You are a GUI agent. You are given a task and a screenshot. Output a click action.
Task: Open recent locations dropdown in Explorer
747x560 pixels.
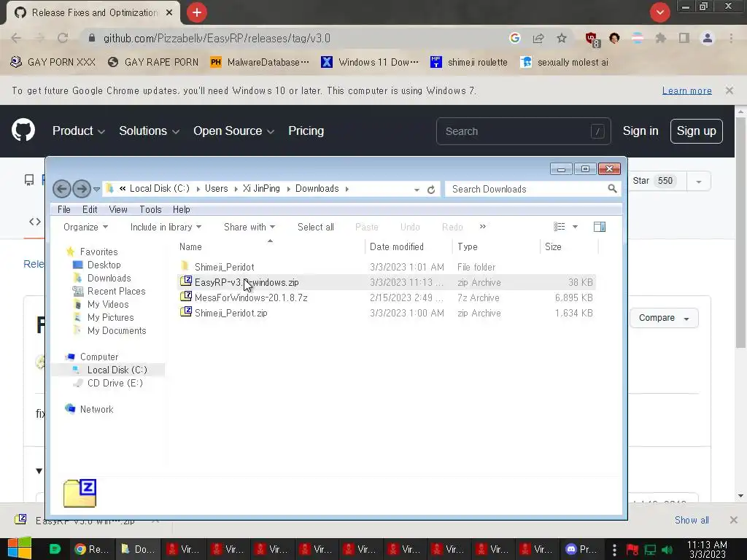[96, 190]
